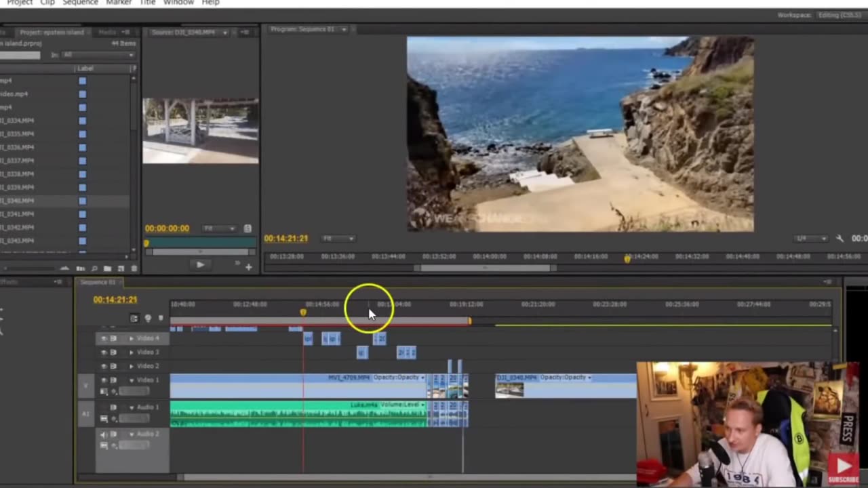Click the Zoom In mountain icon in Project panel
The image size is (868, 488).
[64, 268]
